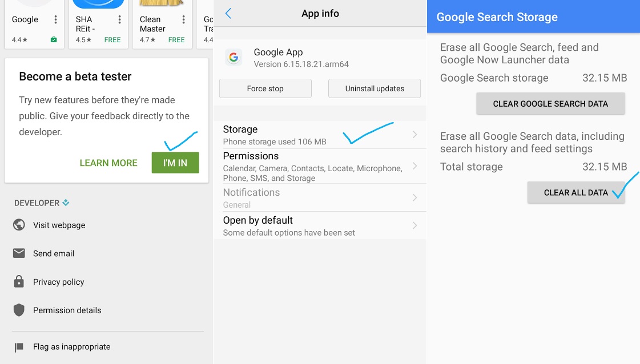Expand Notifications row chevron

(x=414, y=198)
